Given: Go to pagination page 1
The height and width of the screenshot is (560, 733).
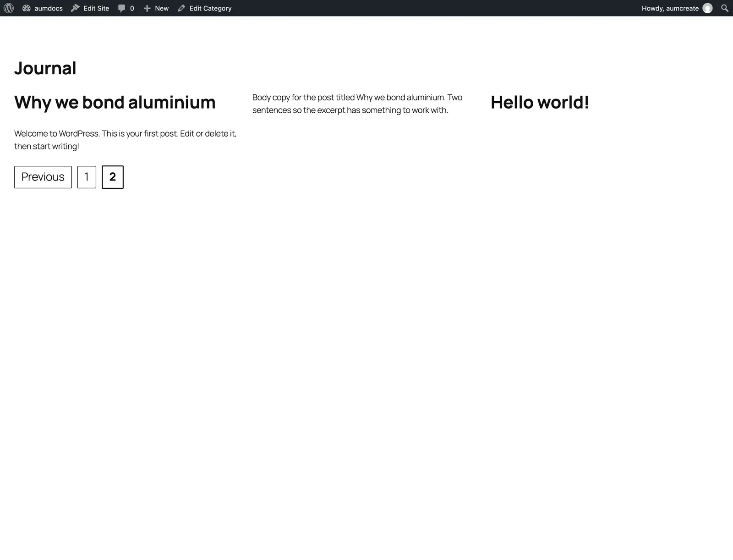Looking at the screenshot, I should (x=87, y=177).
